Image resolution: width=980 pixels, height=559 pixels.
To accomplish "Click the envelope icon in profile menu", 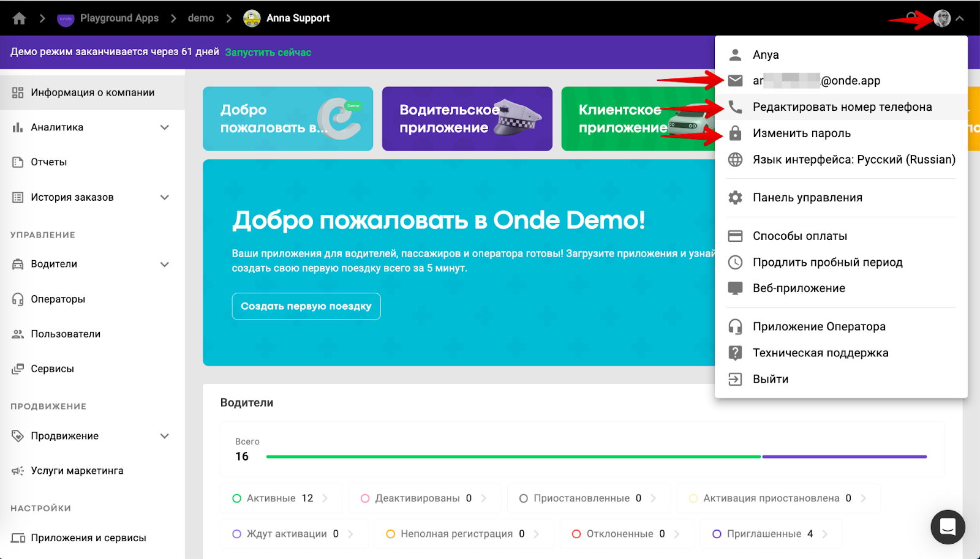I will (735, 81).
